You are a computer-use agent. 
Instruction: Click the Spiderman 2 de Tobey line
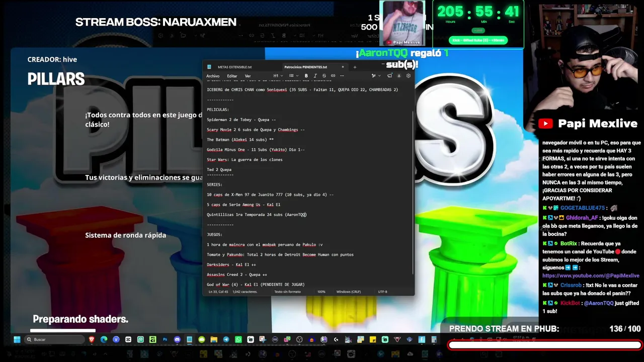click(x=241, y=120)
